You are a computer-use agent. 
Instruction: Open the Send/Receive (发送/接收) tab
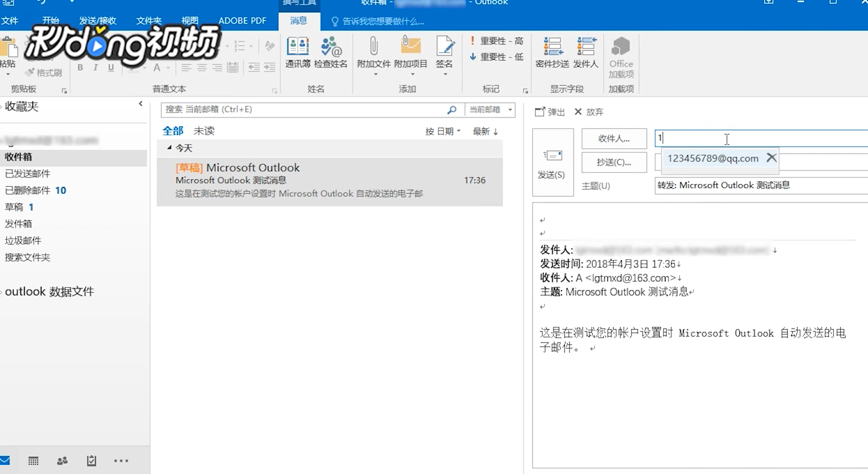[x=98, y=21]
